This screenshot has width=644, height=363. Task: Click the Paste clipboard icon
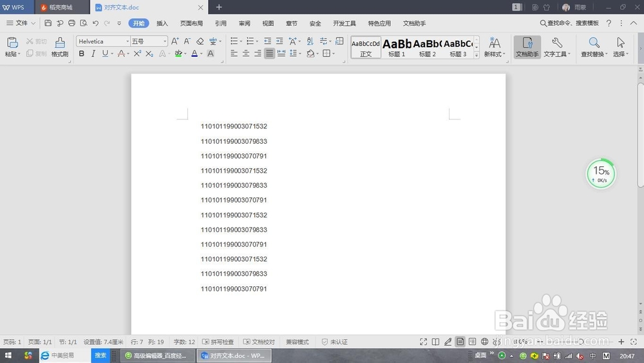(x=12, y=43)
